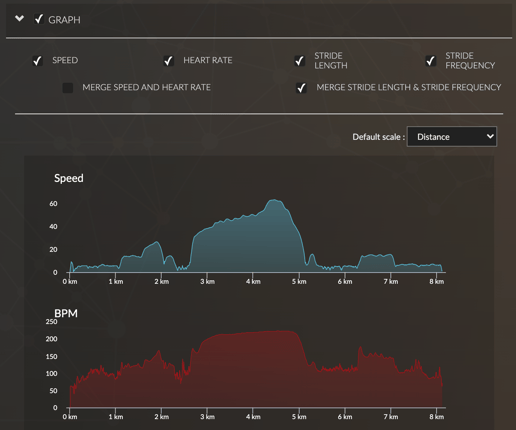Click the dropdown arrow of scale selector
516x430 pixels.
pos(490,136)
